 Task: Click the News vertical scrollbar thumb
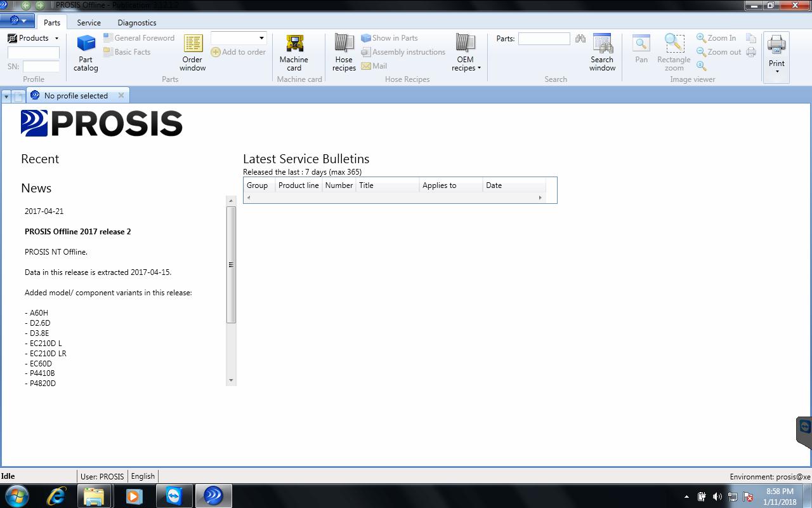point(231,265)
